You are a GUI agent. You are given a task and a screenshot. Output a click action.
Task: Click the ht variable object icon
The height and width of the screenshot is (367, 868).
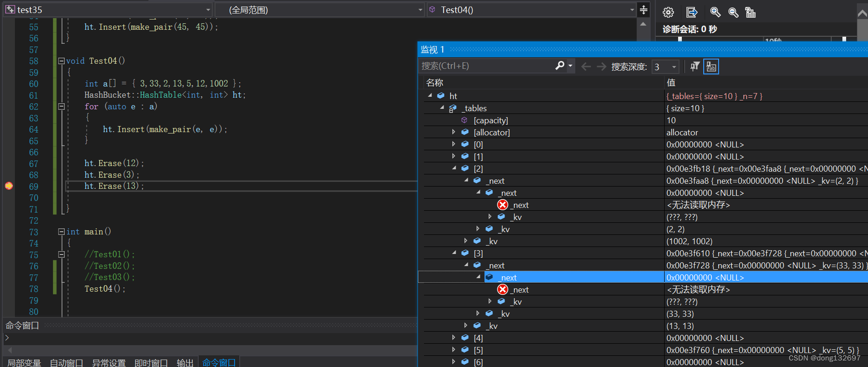pos(441,96)
